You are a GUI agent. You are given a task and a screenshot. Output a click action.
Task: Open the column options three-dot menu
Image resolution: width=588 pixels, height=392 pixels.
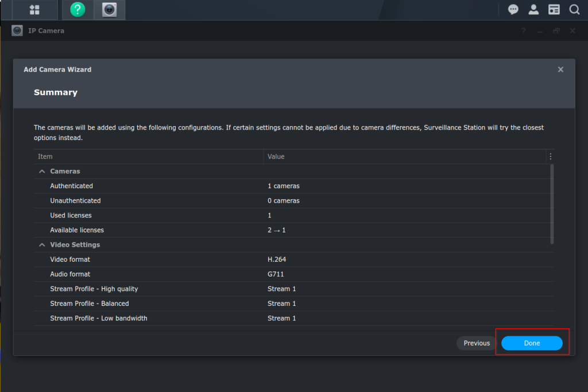[551, 157]
